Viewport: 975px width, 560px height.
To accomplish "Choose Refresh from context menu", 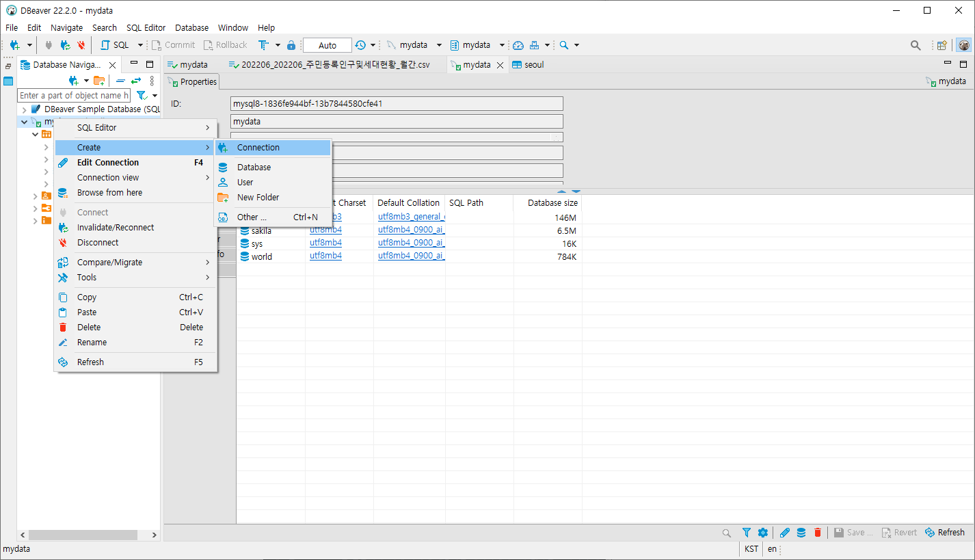I will point(135,362).
